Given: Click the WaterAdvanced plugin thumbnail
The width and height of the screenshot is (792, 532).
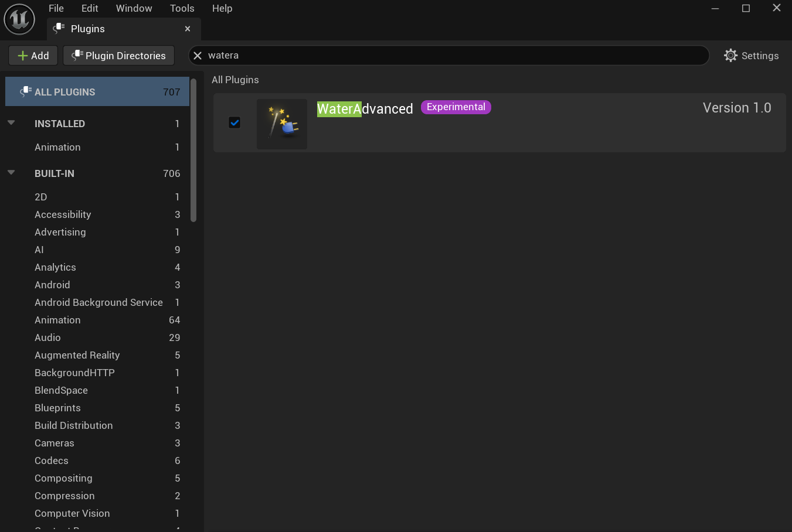Looking at the screenshot, I should point(282,124).
